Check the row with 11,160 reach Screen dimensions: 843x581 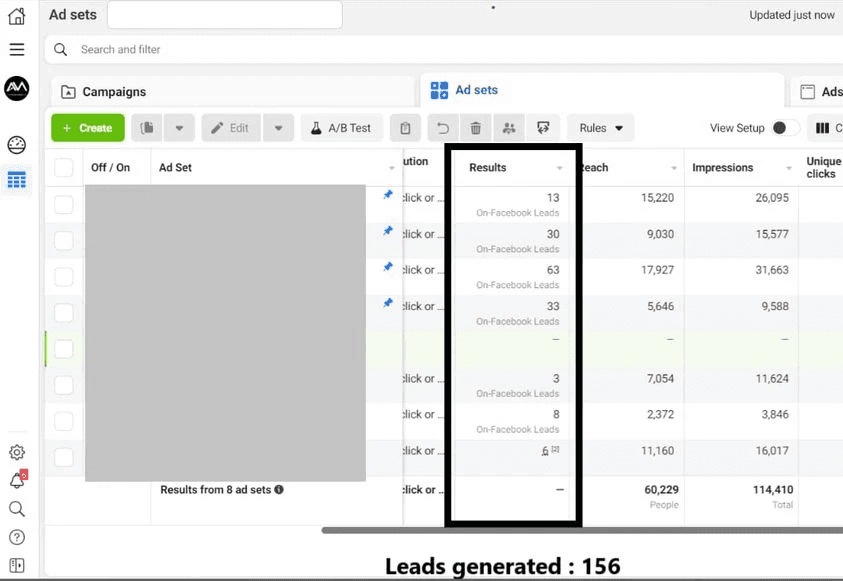click(63, 457)
